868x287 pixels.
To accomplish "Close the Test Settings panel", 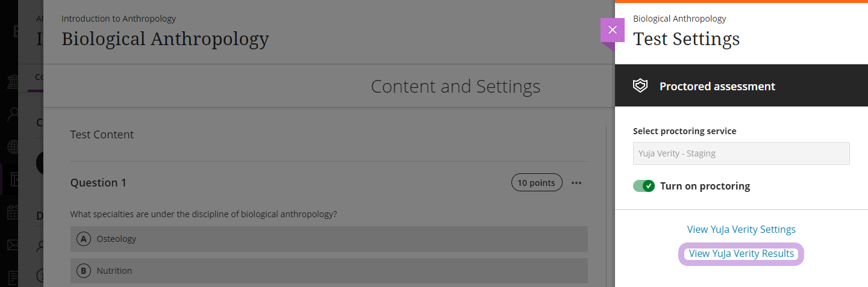I will (x=613, y=30).
